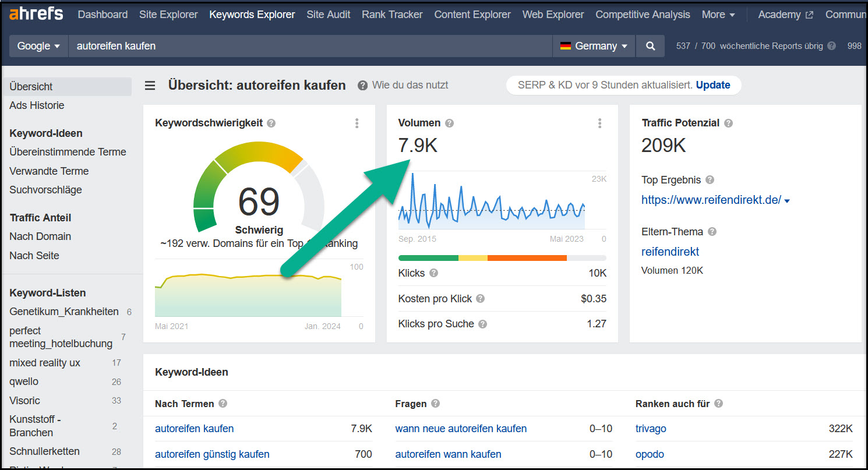
Task: Open the mixed reality ux keyword list
Action: click(45, 363)
